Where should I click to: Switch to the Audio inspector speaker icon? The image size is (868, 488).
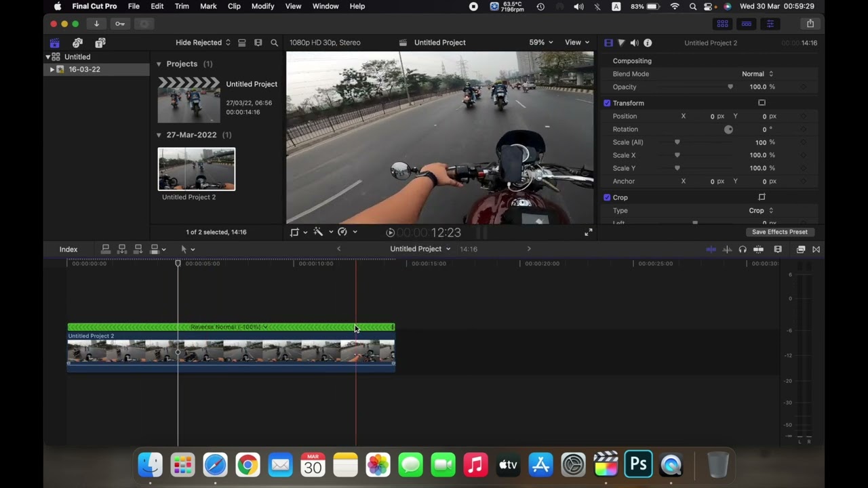point(634,43)
